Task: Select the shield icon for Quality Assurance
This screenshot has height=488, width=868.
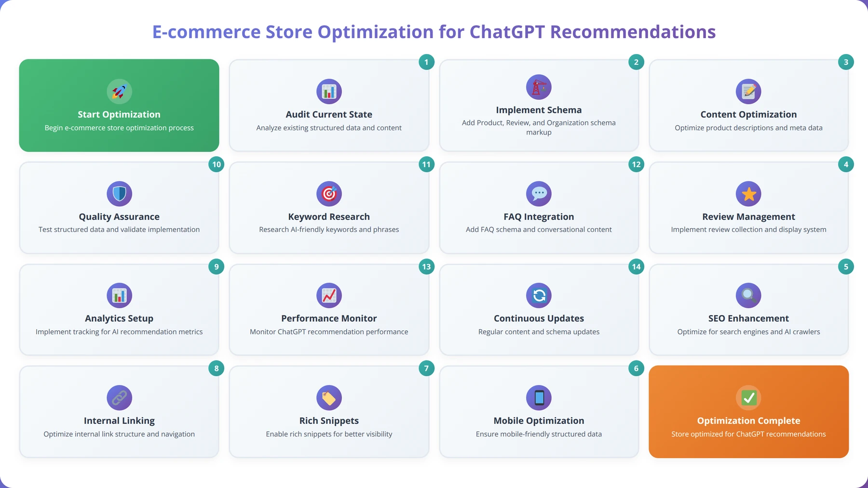Action: pyautogui.click(x=119, y=193)
